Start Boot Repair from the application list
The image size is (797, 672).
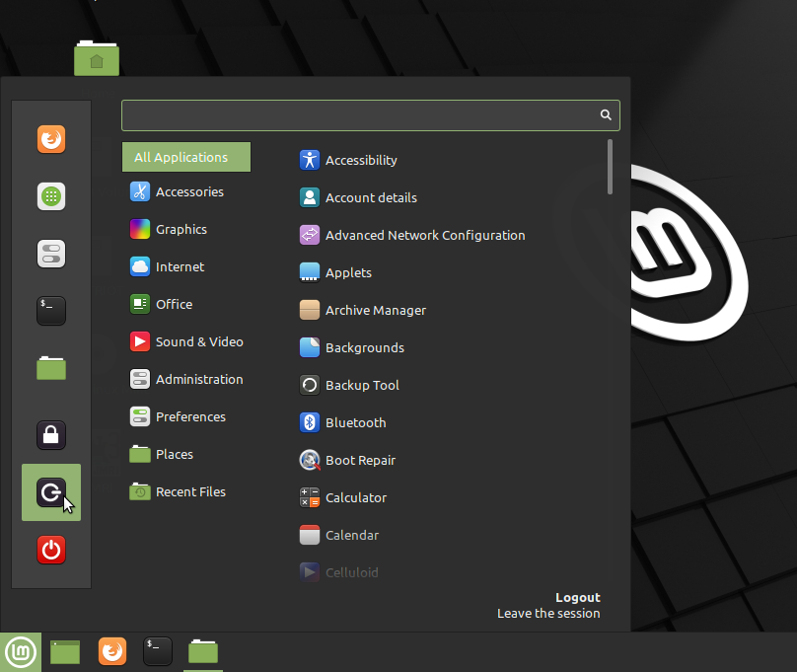[359, 461]
